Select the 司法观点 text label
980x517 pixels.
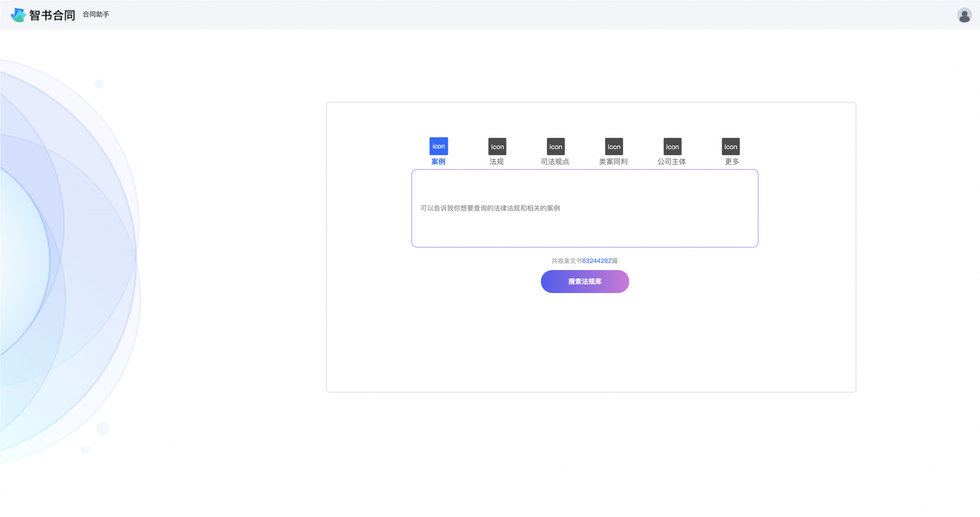tap(555, 162)
